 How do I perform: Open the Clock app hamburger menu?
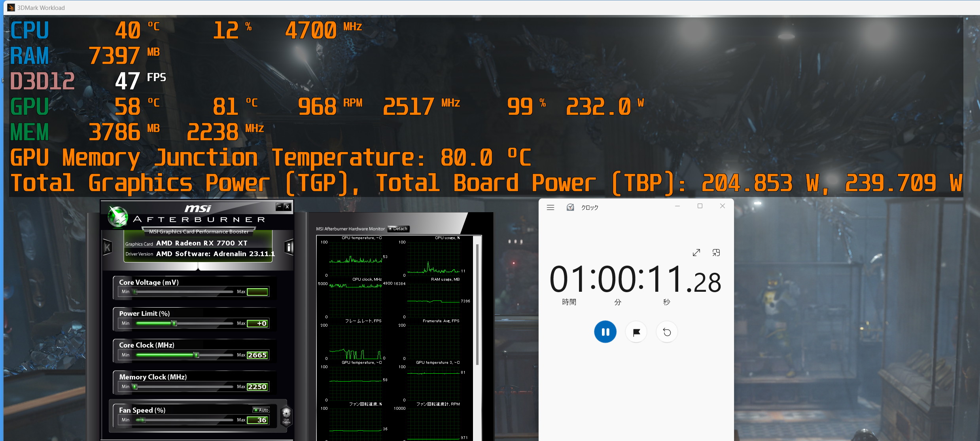click(x=551, y=207)
